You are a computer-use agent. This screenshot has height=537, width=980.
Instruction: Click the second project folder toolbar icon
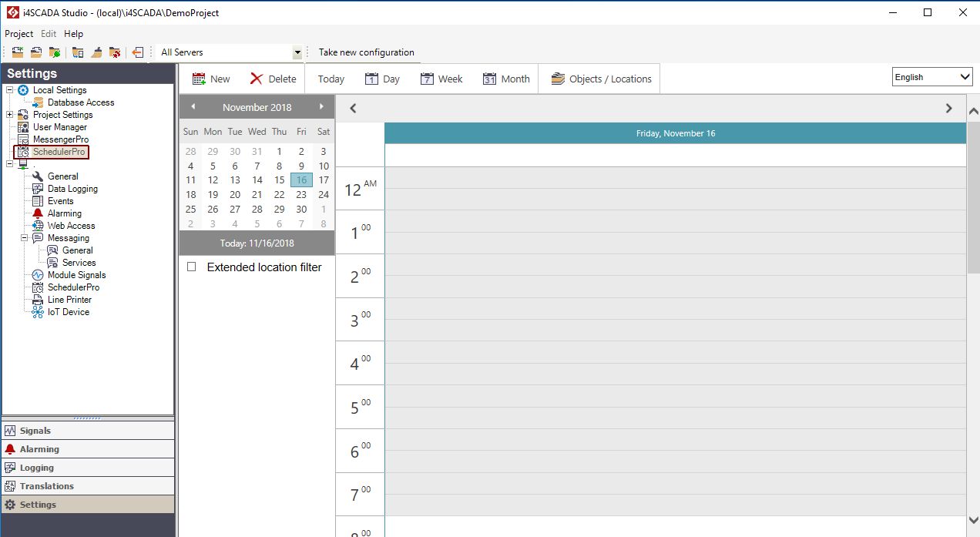(x=36, y=52)
